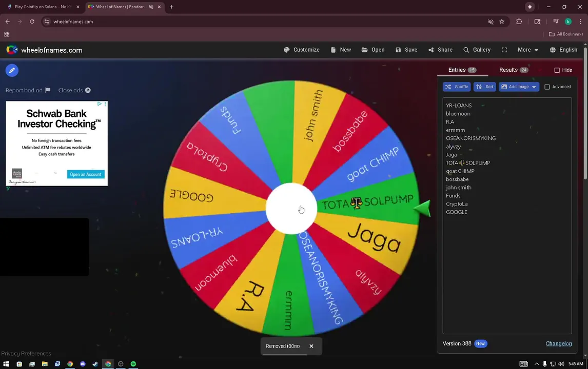Screen dimensions: 588x369
Task: Open Chrome three-dot menu
Action: (580, 22)
